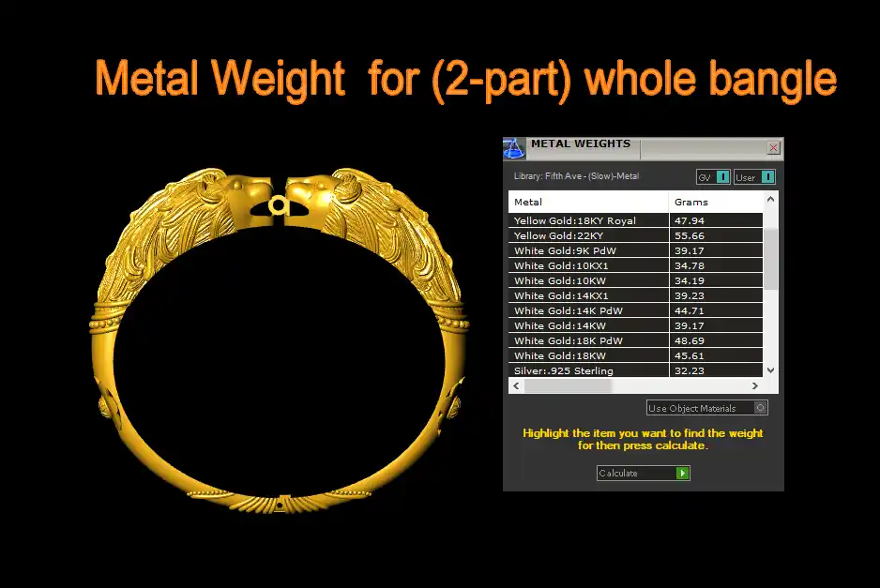Click the horizontal scrollbar right arrow
The height and width of the screenshot is (588, 880).
tap(755, 386)
